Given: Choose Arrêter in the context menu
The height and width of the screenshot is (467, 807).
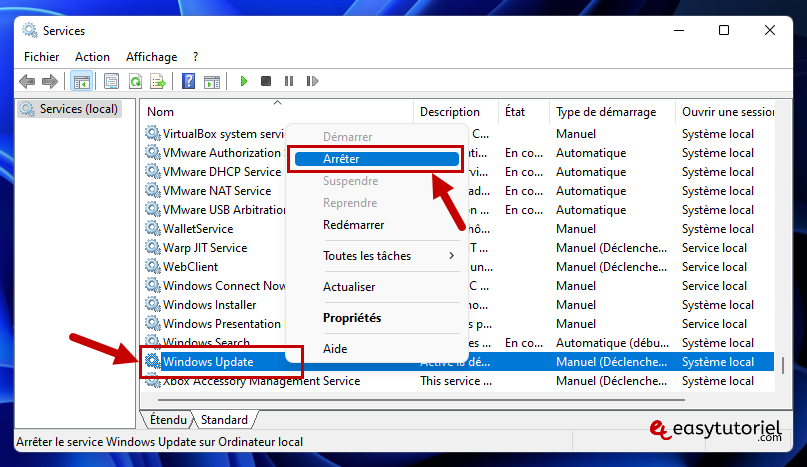Looking at the screenshot, I should (377, 159).
